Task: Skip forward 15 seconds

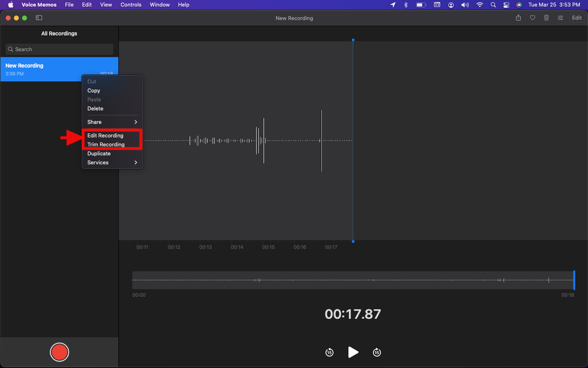Action: tap(377, 352)
